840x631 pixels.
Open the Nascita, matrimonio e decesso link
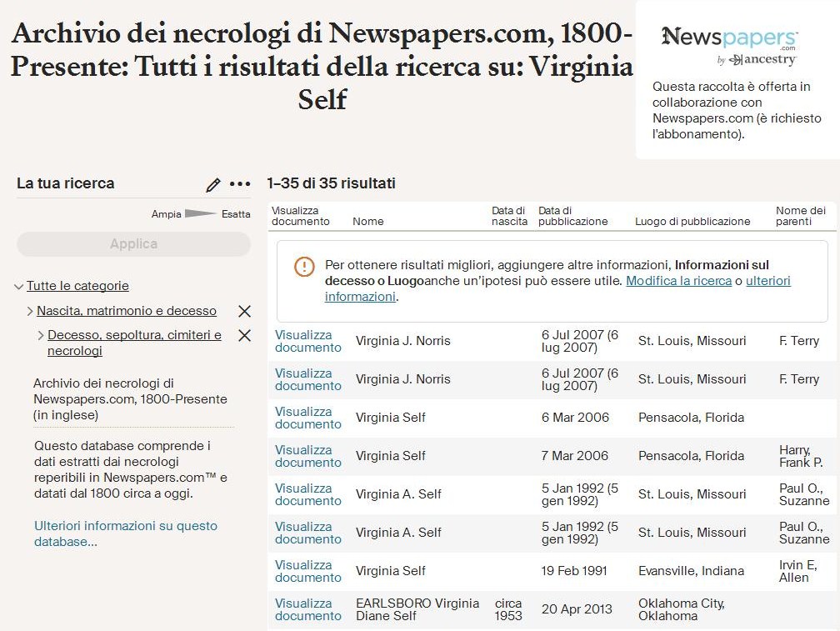point(127,311)
